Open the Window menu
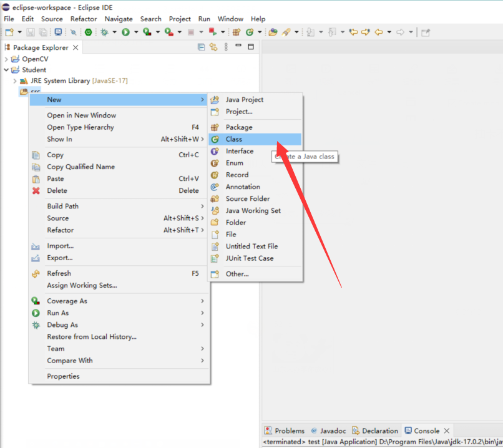This screenshot has width=503, height=448. [230, 19]
